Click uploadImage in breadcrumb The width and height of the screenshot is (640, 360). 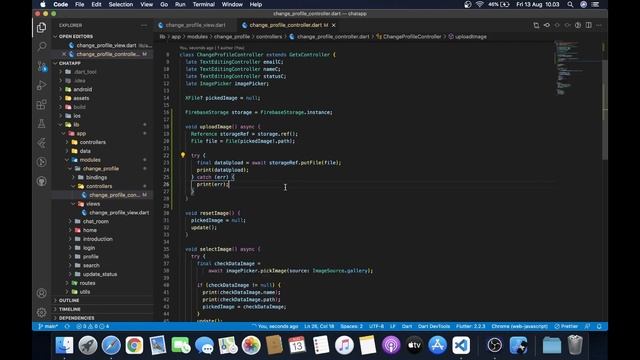point(471,37)
